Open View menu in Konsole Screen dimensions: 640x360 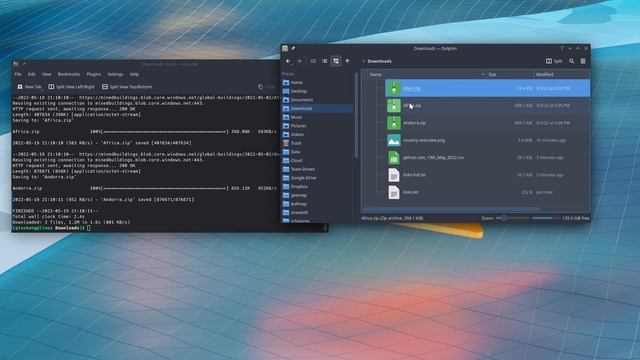pyautogui.click(x=47, y=74)
